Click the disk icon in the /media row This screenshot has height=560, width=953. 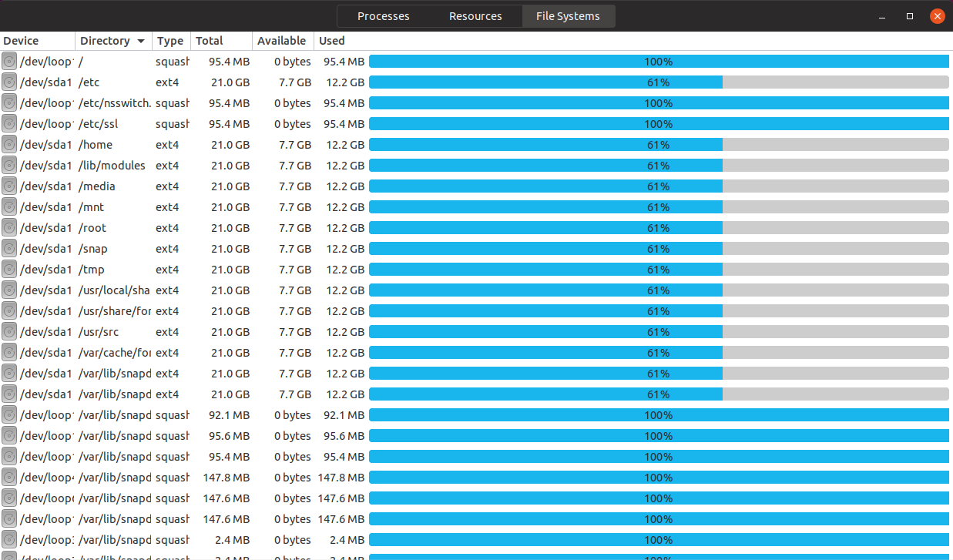pos(9,186)
